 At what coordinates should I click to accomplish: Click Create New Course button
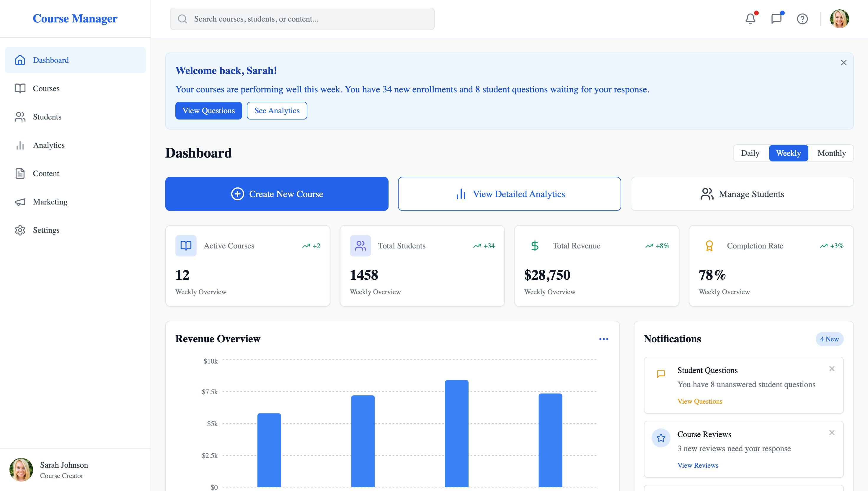(277, 194)
